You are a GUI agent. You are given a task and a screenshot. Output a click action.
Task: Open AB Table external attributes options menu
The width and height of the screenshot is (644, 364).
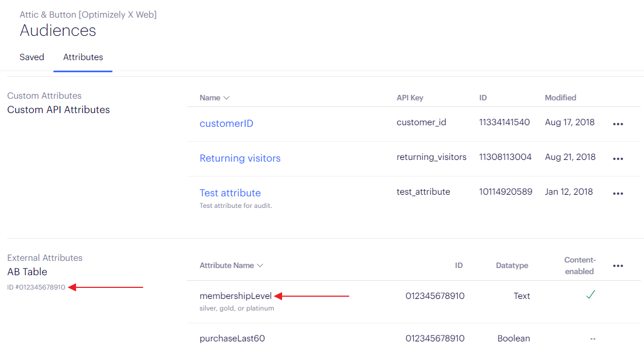tap(618, 266)
